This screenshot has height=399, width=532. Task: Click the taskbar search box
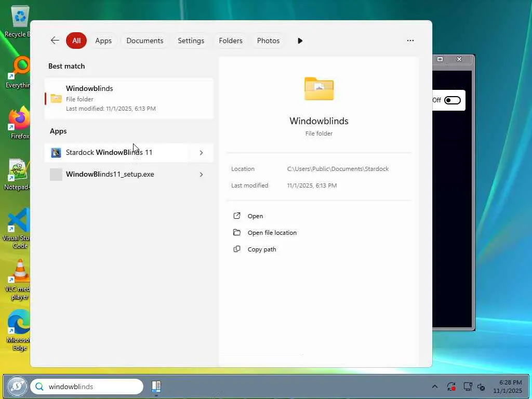click(87, 387)
